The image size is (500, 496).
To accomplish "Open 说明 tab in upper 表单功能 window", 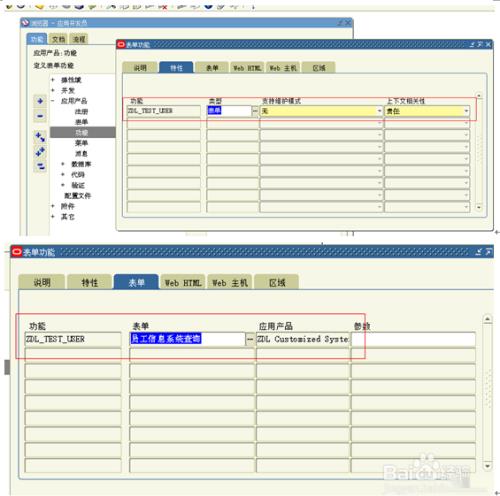I will click(140, 68).
